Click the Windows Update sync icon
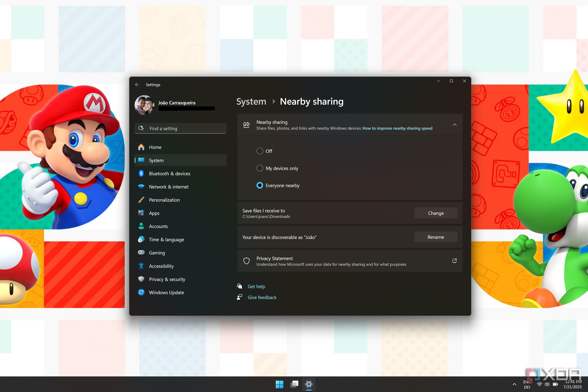Viewport: 588px width, 392px height. pyautogui.click(x=141, y=292)
